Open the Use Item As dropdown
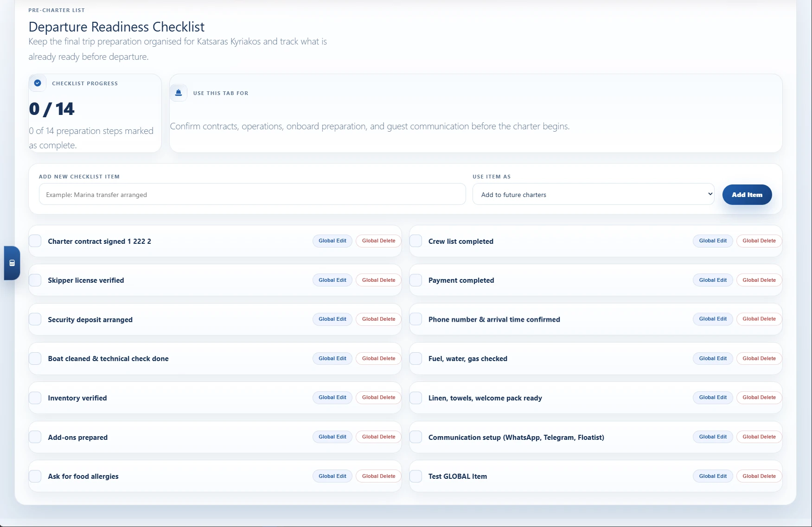 point(593,194)
